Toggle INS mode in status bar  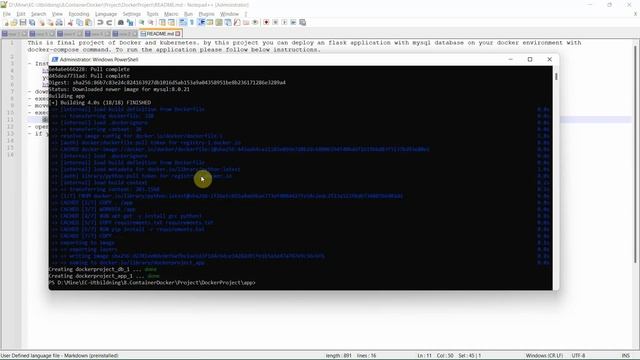coord(625,356)
